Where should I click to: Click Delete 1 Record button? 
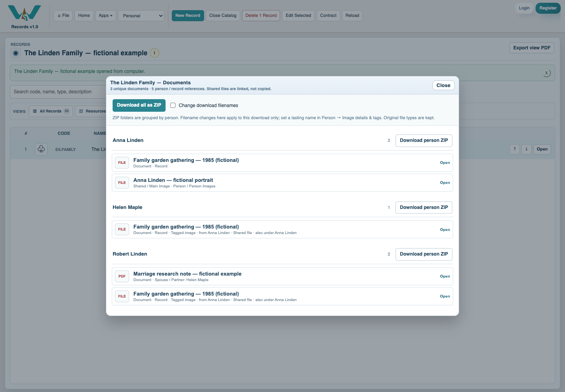coord(261,16)
